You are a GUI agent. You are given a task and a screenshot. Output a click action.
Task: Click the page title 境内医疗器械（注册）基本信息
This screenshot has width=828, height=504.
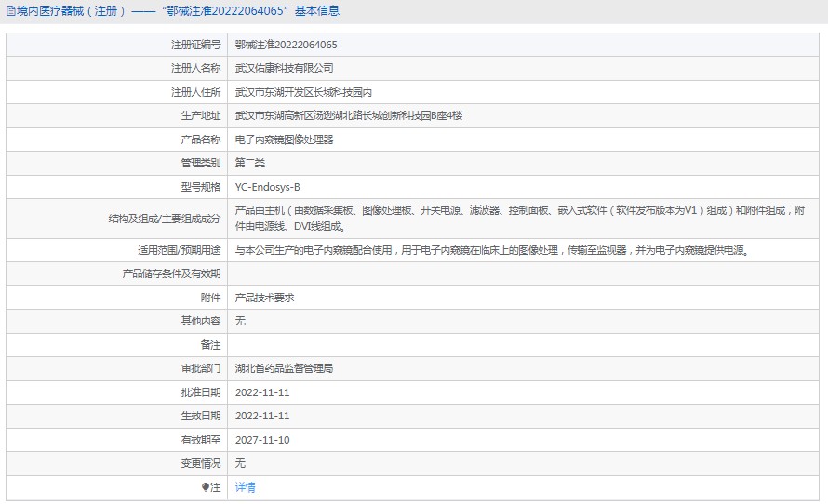tap(178, 11)
